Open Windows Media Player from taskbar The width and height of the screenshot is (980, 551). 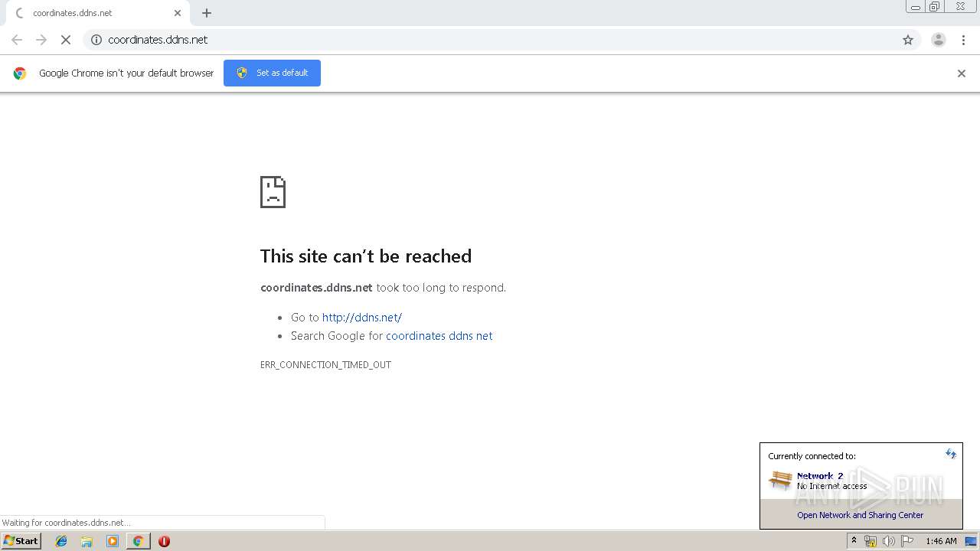[113, 541]
